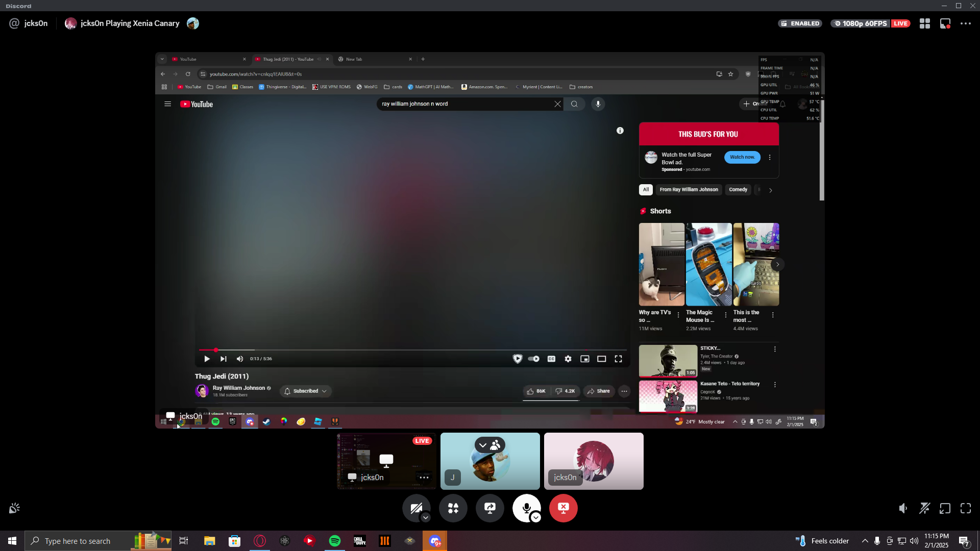Switch to grid view layout
This screenshot has width=980, height=551.
[x=925, y=23]
